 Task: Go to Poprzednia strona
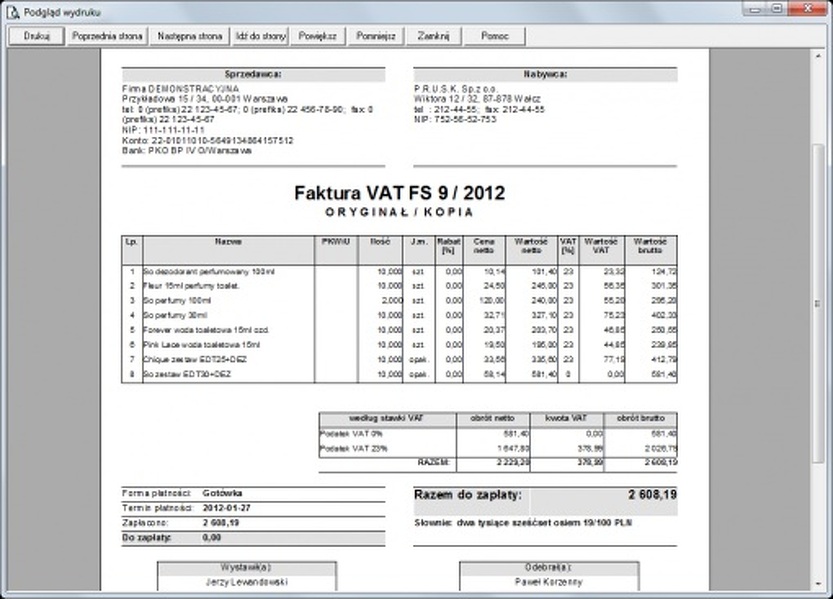pyautogui.click(x=108, y=35)
